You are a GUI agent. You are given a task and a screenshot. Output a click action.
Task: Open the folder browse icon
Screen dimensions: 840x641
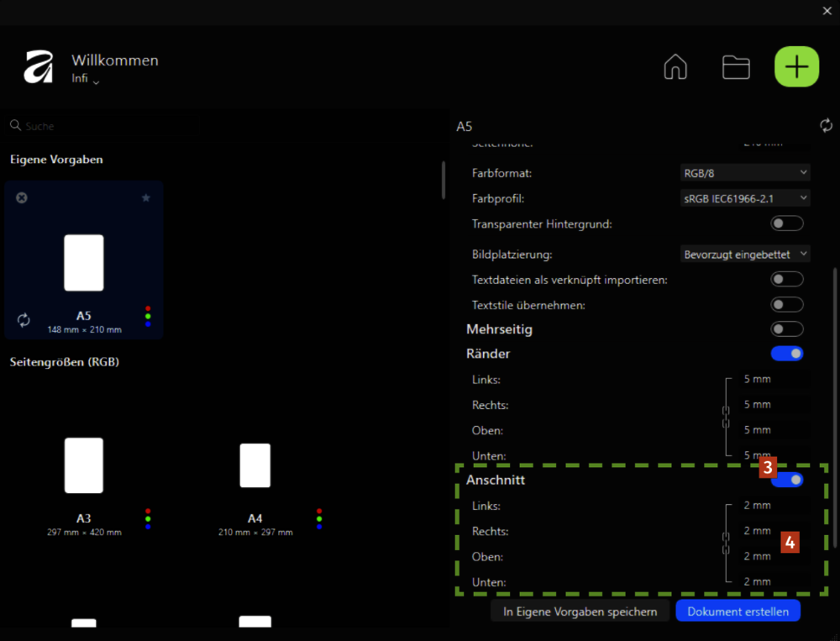click(x=736, y=67)
